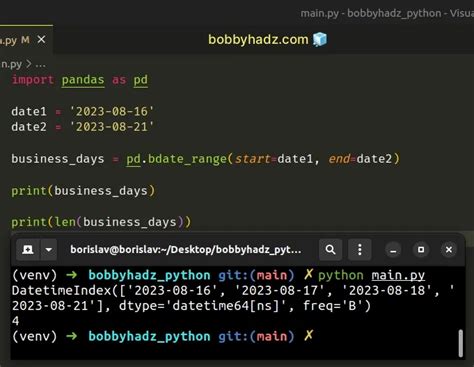Click the string '2023-08-21' in editor code

click(112, 127)
